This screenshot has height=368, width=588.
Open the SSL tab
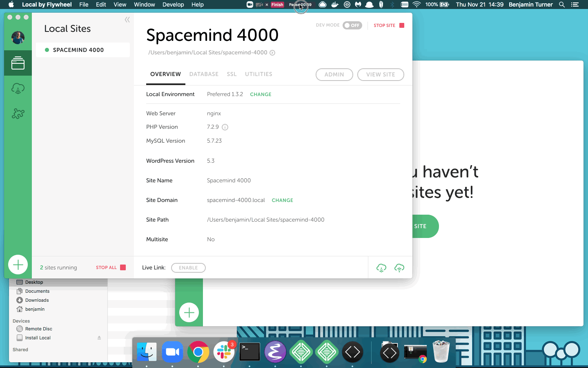coord(232,74)
